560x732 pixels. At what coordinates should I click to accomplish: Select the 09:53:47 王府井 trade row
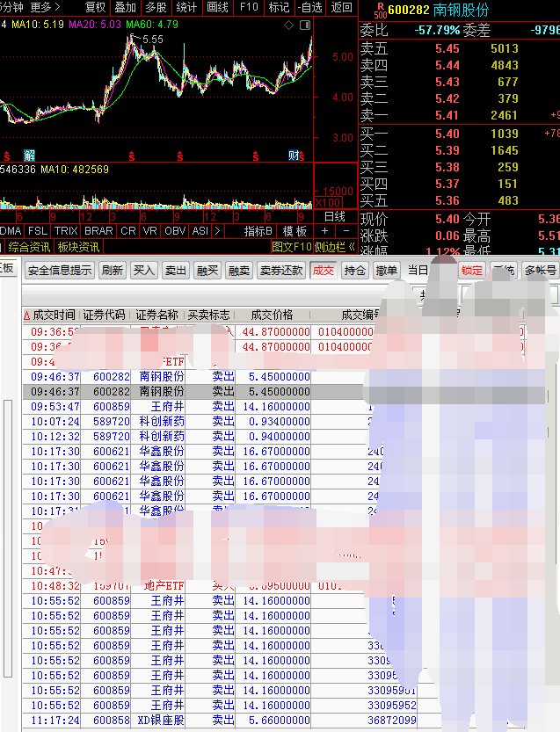284,407
